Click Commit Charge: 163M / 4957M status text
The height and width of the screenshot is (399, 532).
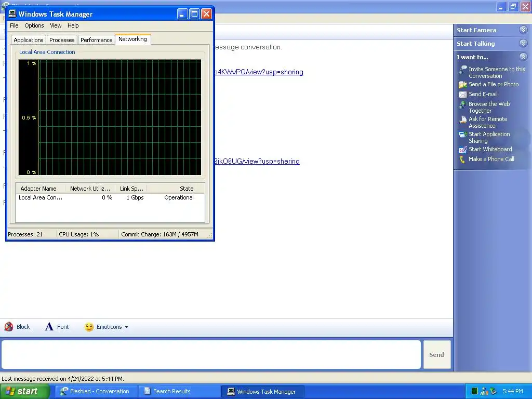(x=160, y=234)
